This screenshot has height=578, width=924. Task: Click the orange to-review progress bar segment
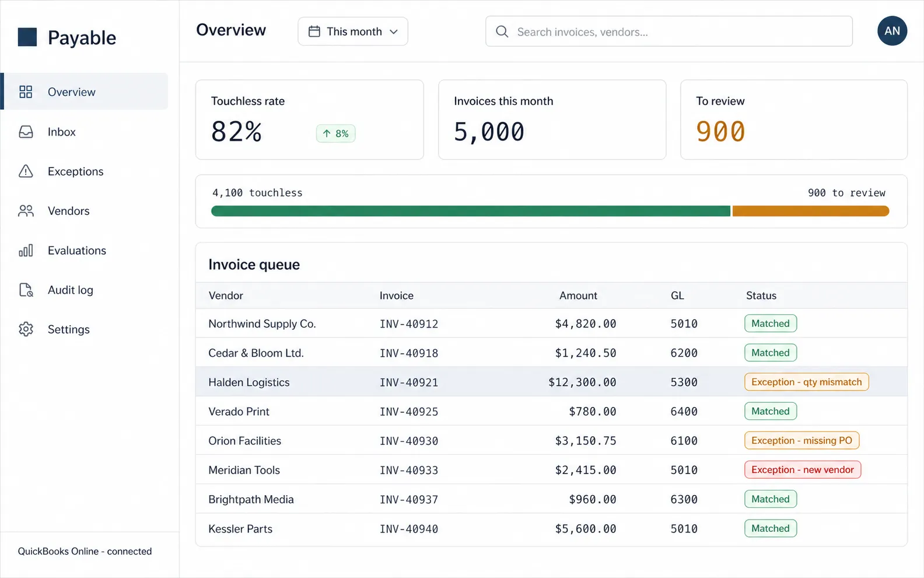point(811,211)
